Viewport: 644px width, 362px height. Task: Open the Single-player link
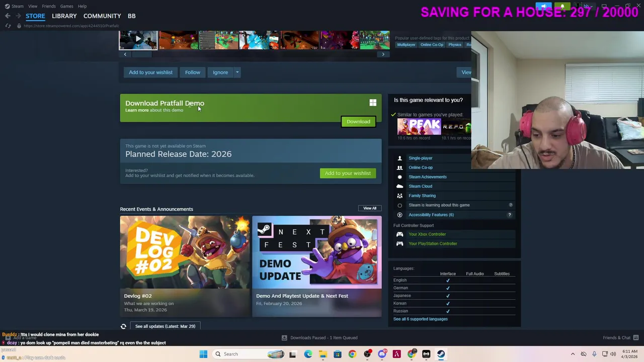421,158
